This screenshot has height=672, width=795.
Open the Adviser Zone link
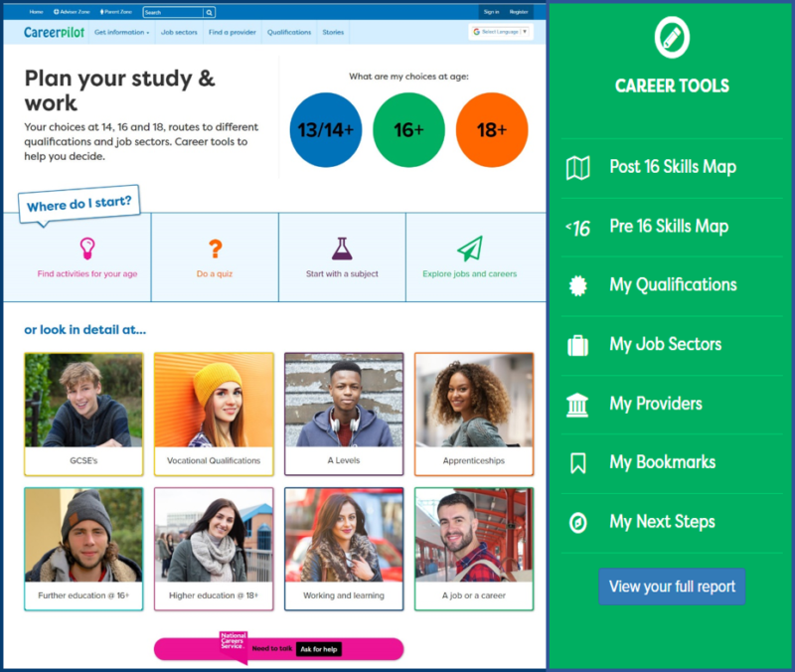pyautogui.click(x=72, y=12)
